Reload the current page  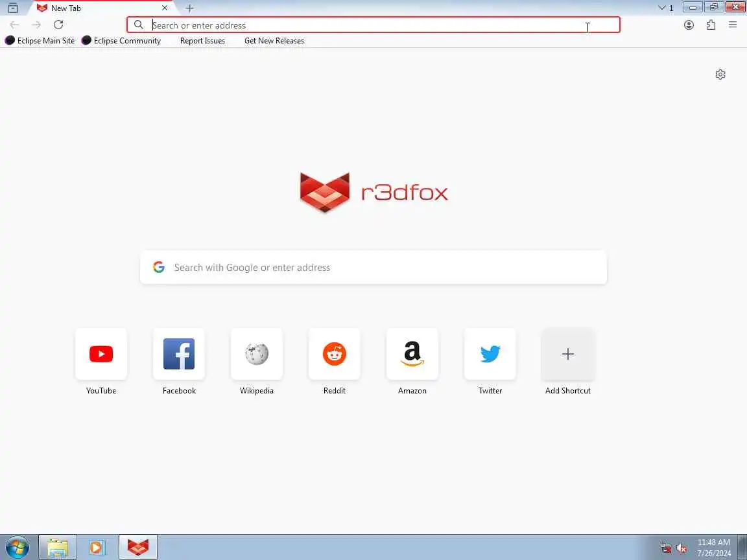coord(58,25)
